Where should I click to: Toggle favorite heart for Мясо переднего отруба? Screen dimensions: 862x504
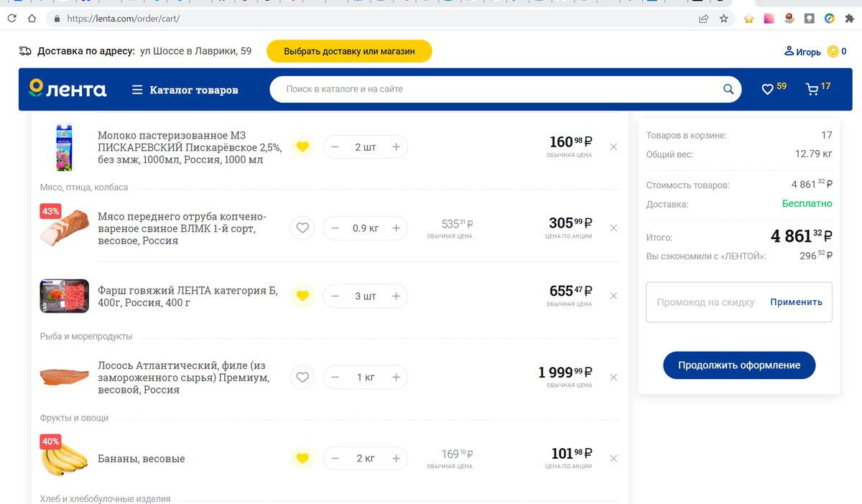pos(302,228)
